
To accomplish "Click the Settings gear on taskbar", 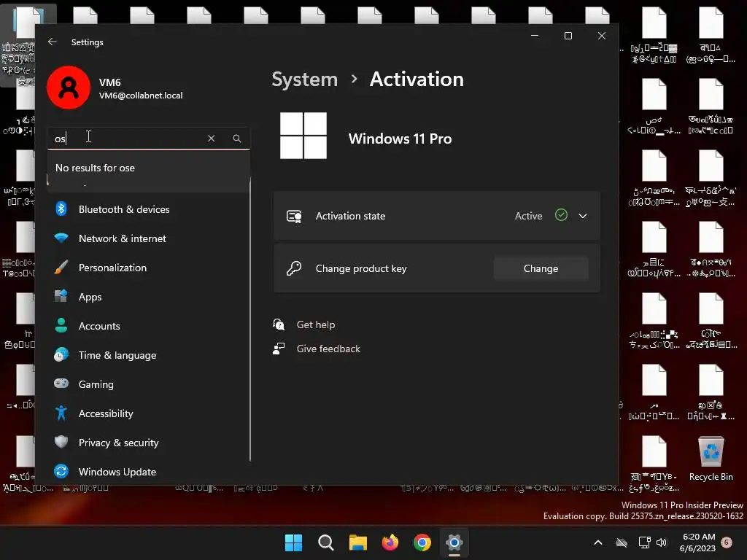I will [x=454, y=542].
